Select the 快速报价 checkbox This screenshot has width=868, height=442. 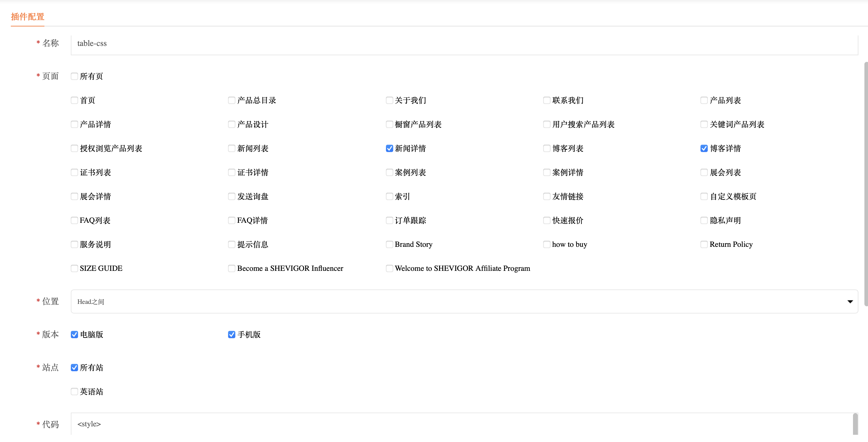click(x=547, y=220)
